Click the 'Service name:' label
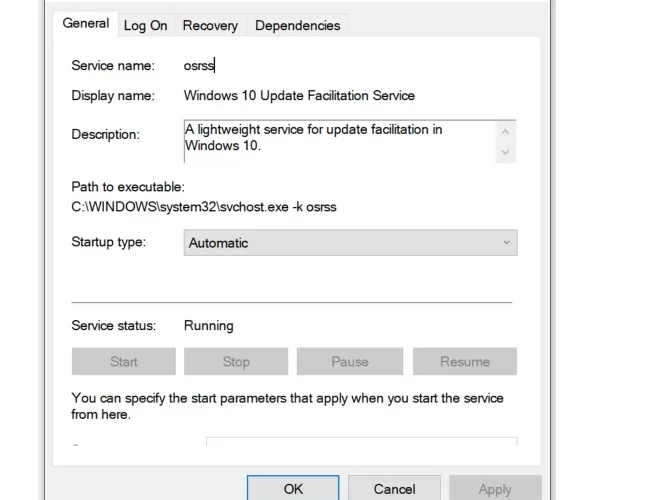The height and width of the screenshot is (500, 651). pos(113,66)
